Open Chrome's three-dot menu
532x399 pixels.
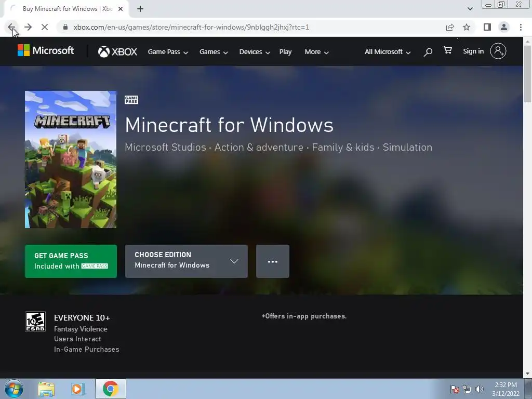click(521, 27)
